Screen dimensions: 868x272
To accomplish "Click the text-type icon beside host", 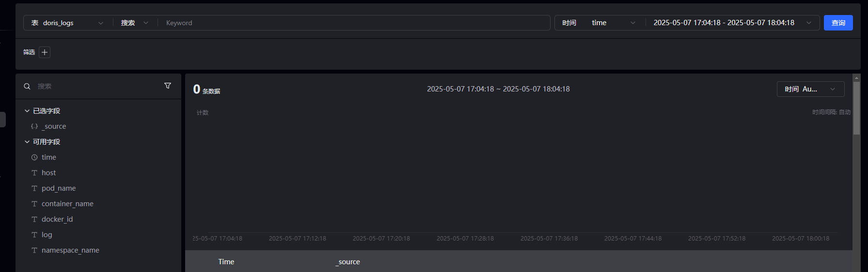I will (x=34, y=173).
